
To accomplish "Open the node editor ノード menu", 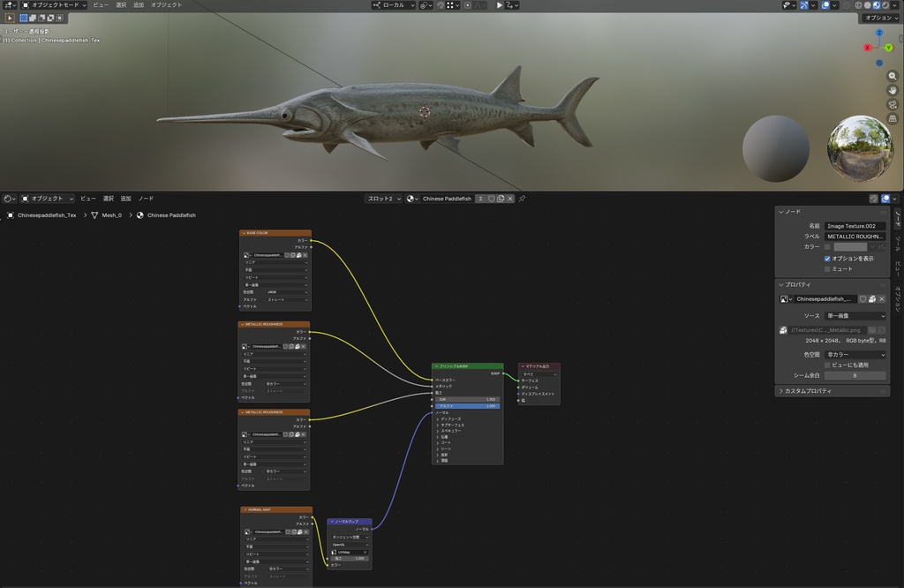I will [x=146, y=199].
